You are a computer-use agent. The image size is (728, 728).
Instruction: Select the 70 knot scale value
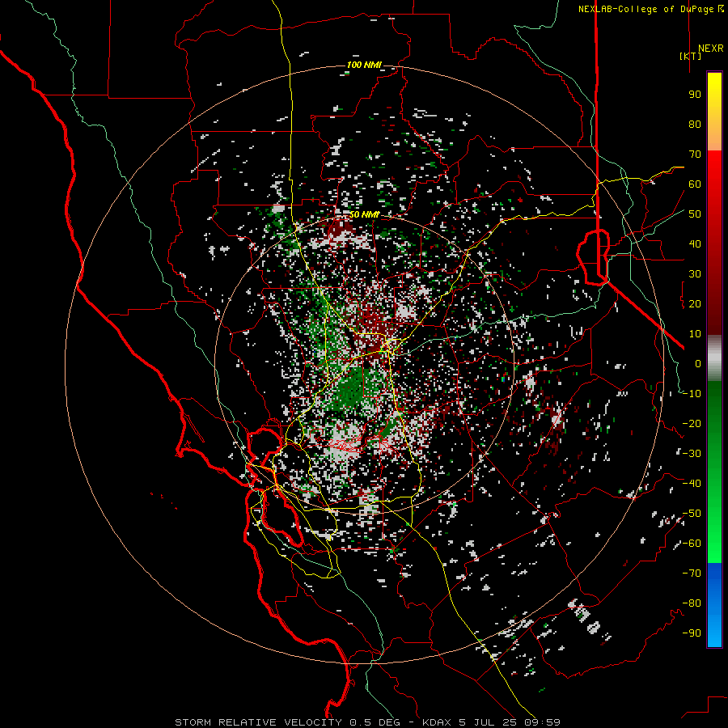coord(695,154)
